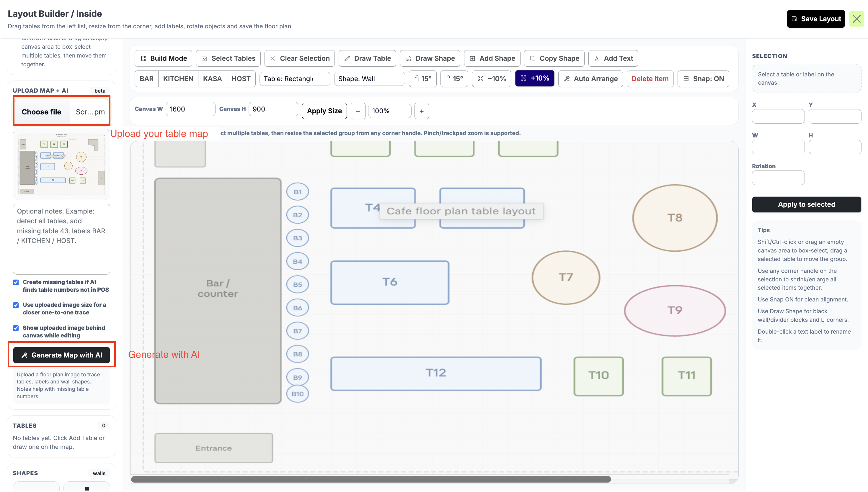The width and height of the screenshot is (868, 492).
Task: Click the Save Layout button
Action: 816,19
